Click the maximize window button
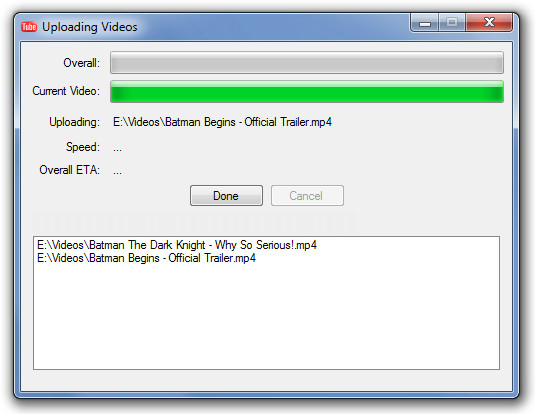This screenshot has width=535, height=414. click(x=452, y=23)
